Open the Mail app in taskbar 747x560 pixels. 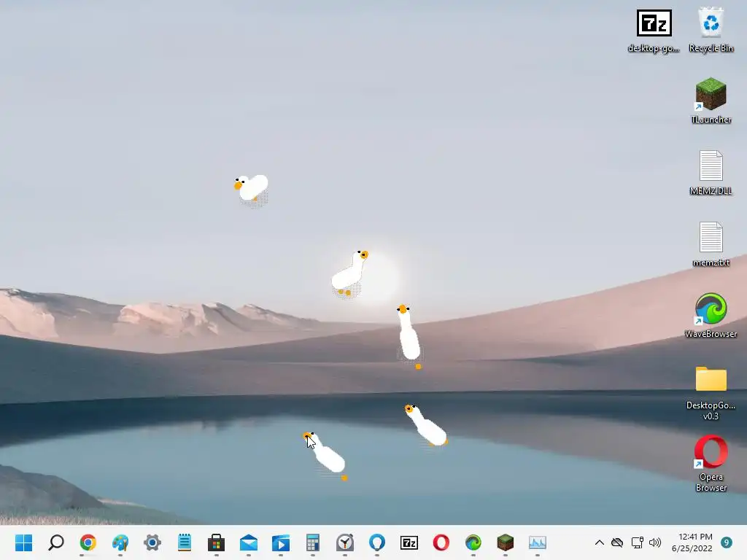click(x=249, y=542)
